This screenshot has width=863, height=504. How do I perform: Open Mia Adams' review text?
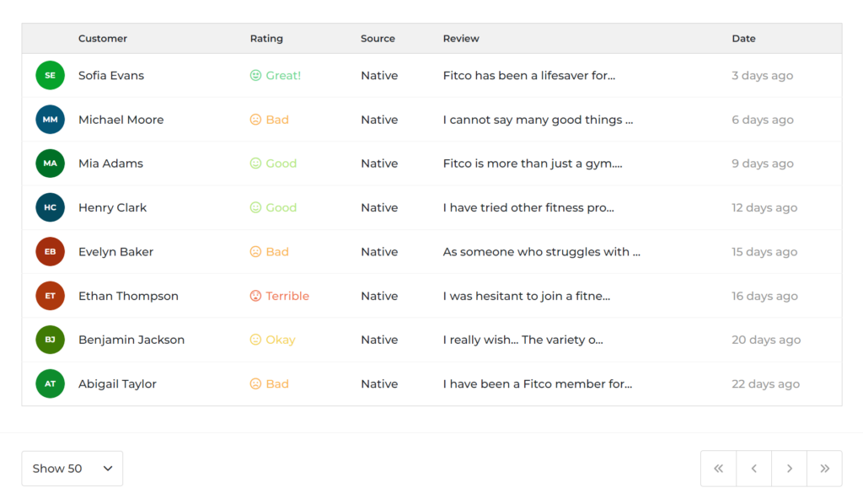click(533, 164)
